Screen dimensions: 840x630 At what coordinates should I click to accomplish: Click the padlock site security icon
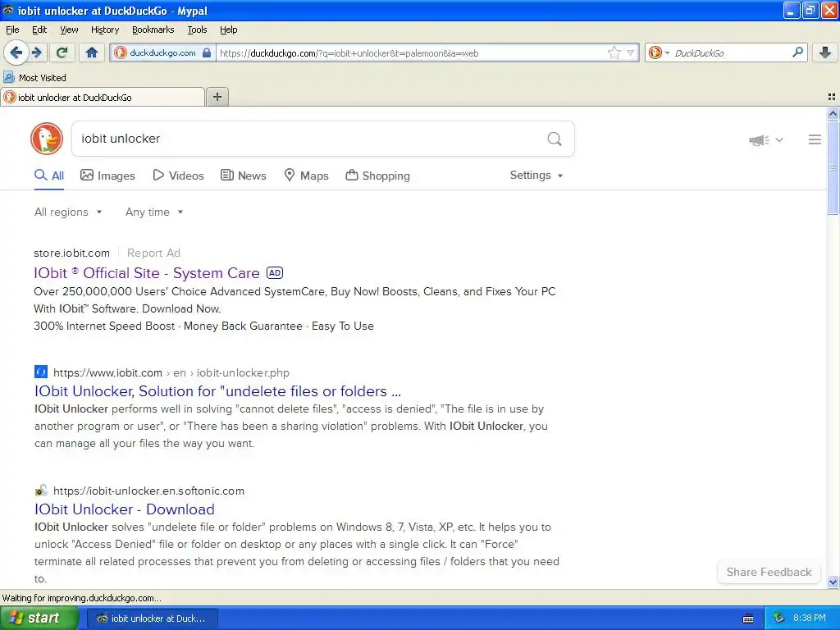point(207,52)
